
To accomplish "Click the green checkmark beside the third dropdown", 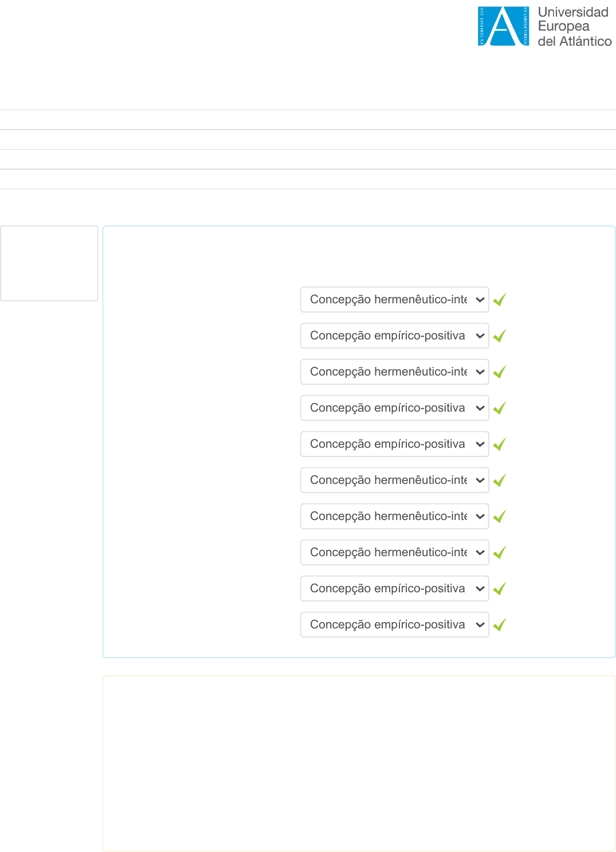I will pyautogui.click(x=499, y=372).
